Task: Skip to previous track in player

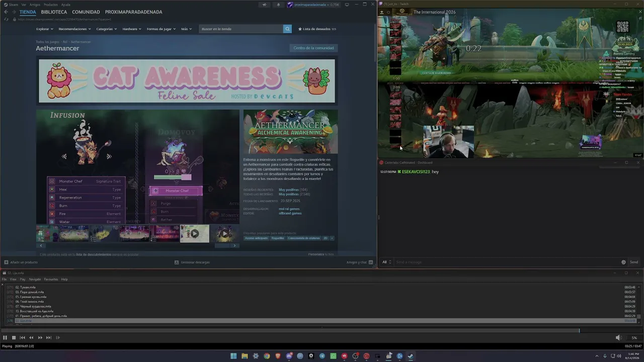Action: tap(22, 338)
